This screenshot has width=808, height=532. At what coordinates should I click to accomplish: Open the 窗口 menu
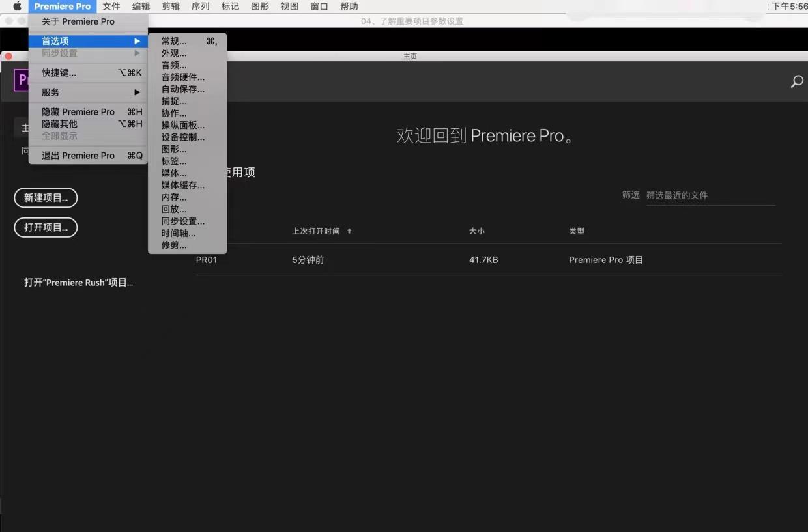(x=319, y=7)
